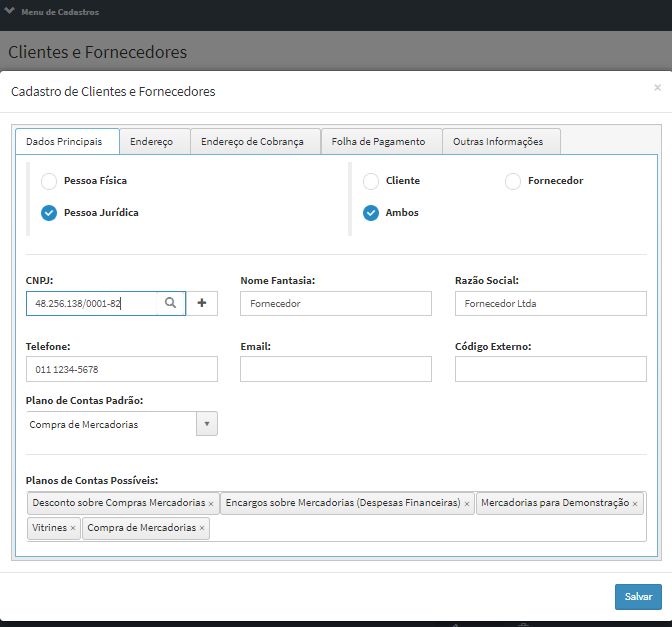Open the Outras Informações tab
This screenshot has width=672, height=627.
[501, 141]
